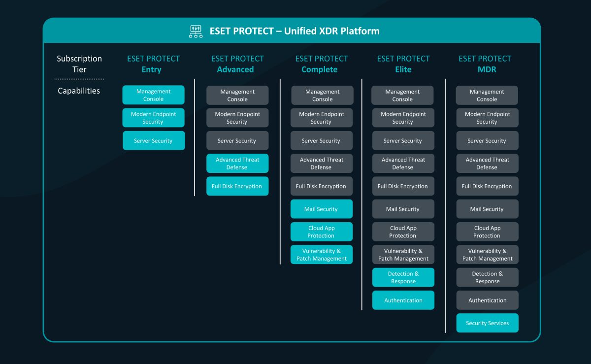Select Management Console under Entry tier
591x364 pixels.
pos(153,95)
